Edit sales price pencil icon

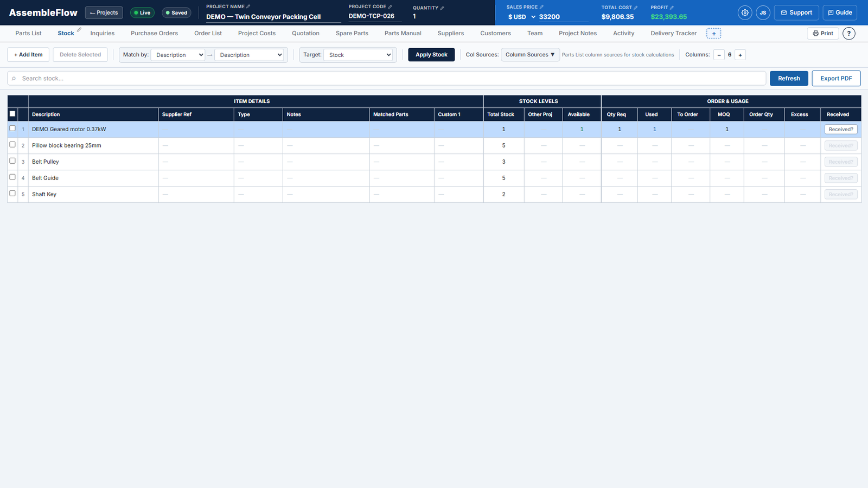click(x=541, y=7)
